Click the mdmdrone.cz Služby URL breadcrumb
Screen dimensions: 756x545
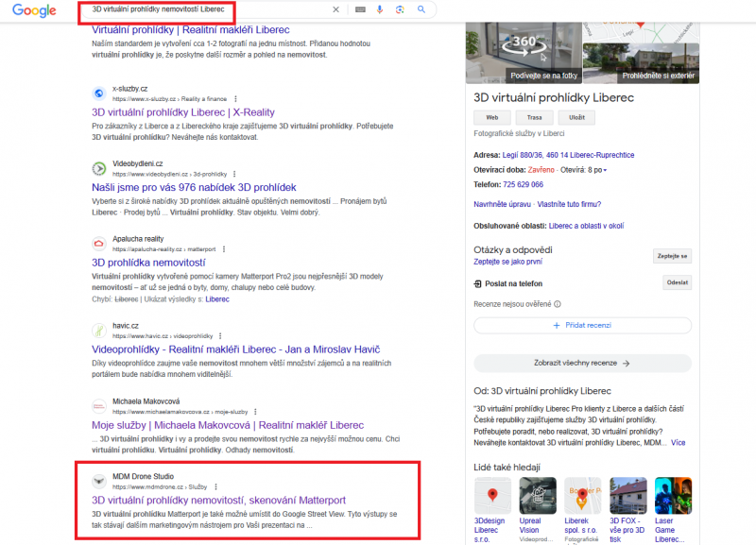(160, 486)
